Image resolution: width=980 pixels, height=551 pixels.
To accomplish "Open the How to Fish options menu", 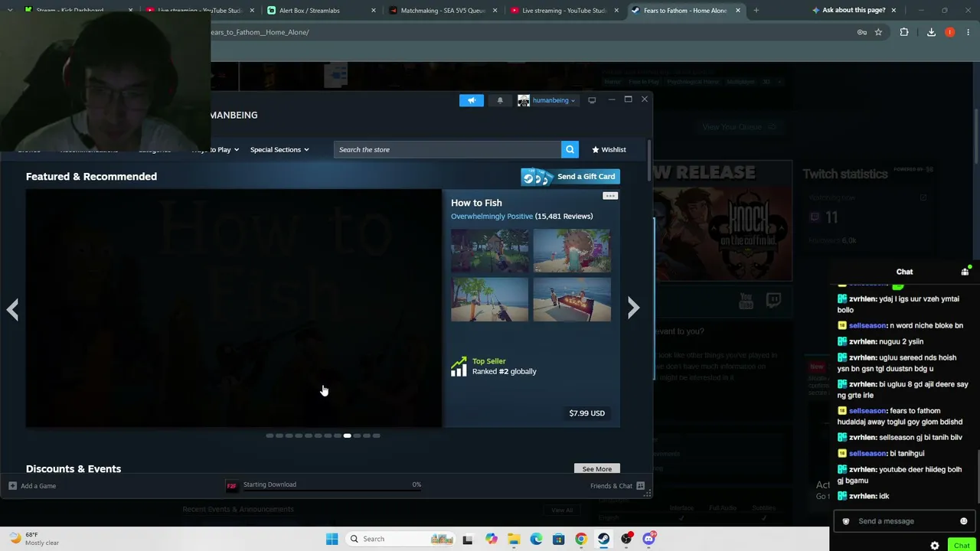I will [x=610, y=196].
